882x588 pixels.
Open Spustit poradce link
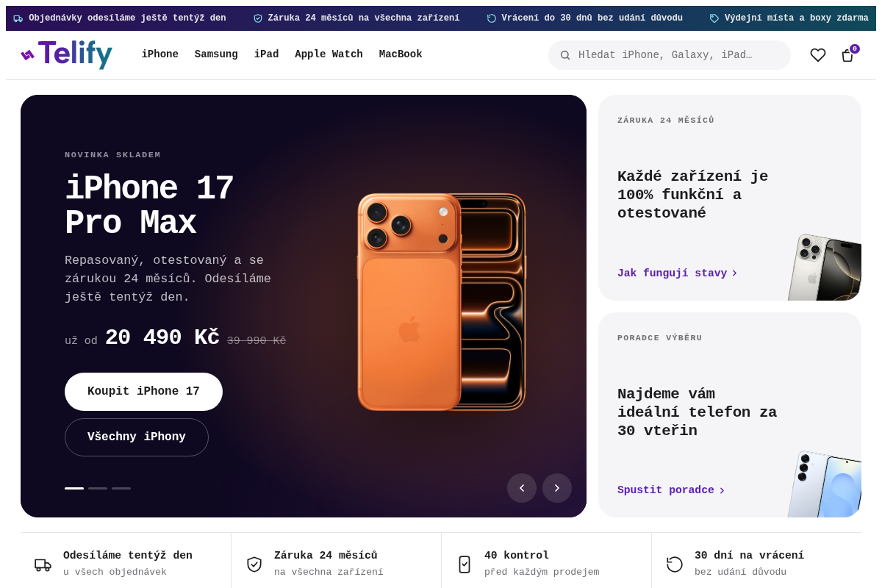point(671,490)
